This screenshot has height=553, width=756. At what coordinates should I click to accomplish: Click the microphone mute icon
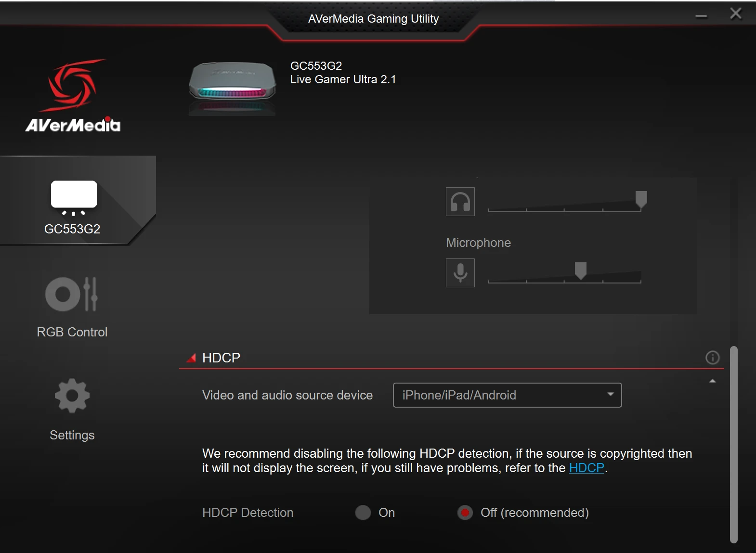coord(460,273)
